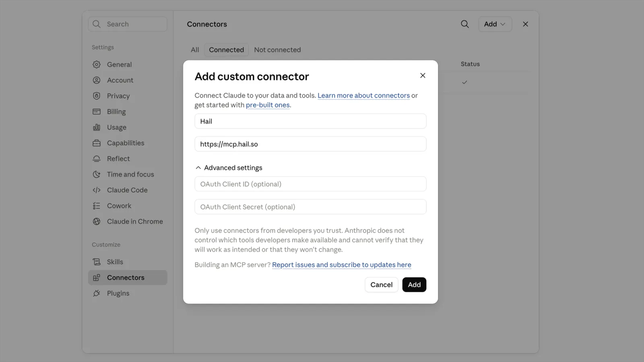Focus the sidebar Search field
Screen dimensions: 644x362
(x=128, y=24)
